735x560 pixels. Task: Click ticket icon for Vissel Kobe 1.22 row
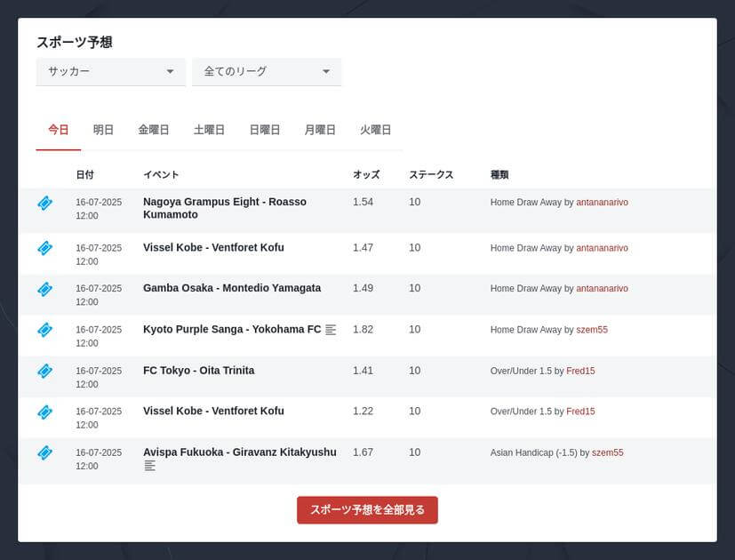click(45, 412)
